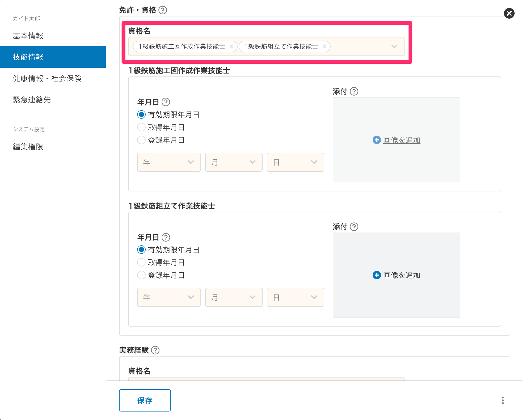Viewport: 522px width, 420px height.
Task: Go to 基本情報 in the sidebar
Action: pyautogui.click(x=28, y=36)
